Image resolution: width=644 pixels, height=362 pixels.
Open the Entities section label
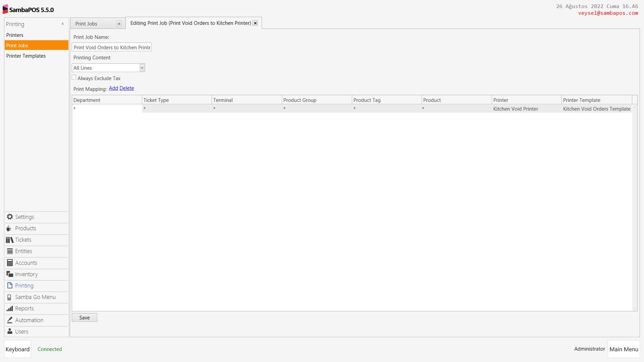(x=23, y=251)
